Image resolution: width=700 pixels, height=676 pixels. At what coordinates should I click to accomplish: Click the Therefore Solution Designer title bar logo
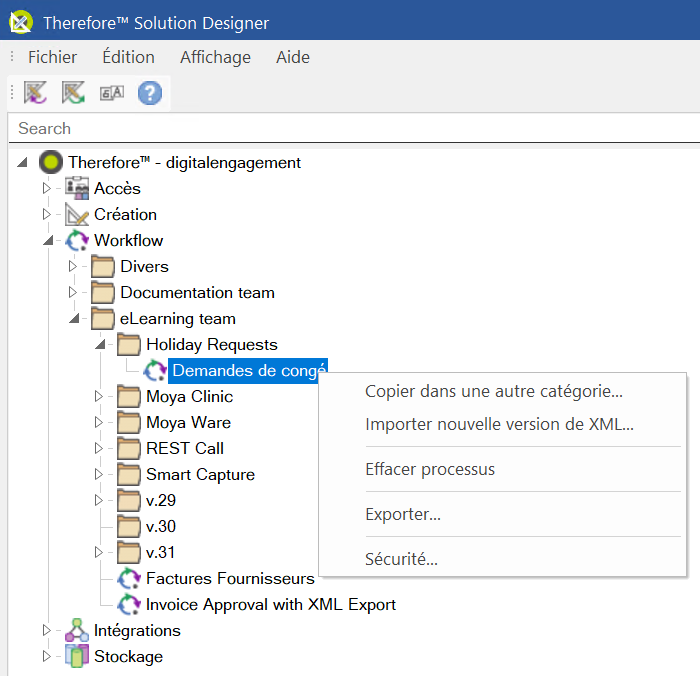(x=21, y=22)
